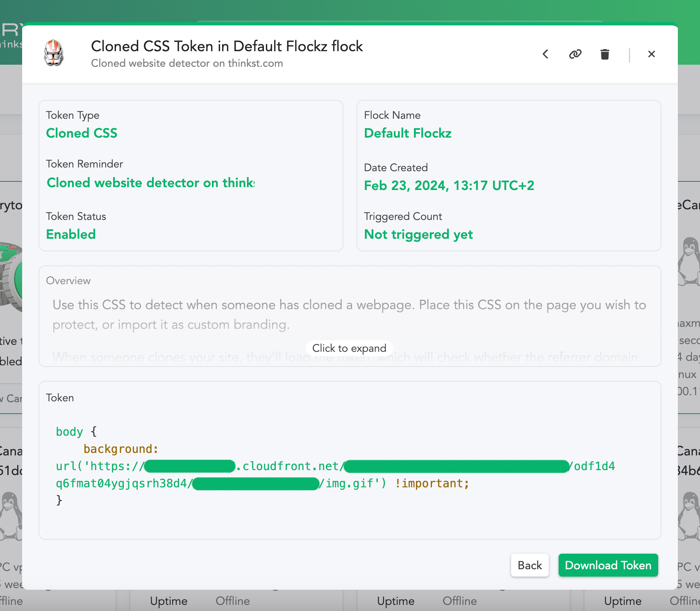Click the upper Linux penguin icon at right edge
This screenshot has width=700, height=611.
point(689,262)
